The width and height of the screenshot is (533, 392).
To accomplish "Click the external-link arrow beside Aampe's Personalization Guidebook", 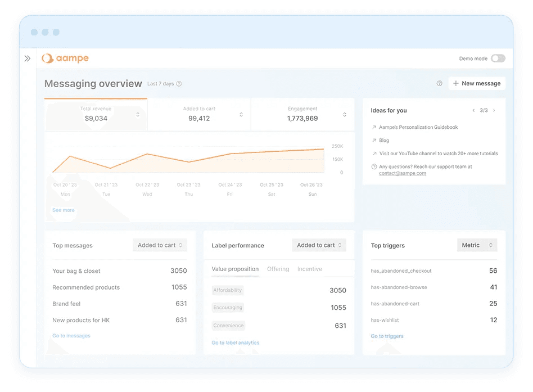I will click(x=373, y=127).
